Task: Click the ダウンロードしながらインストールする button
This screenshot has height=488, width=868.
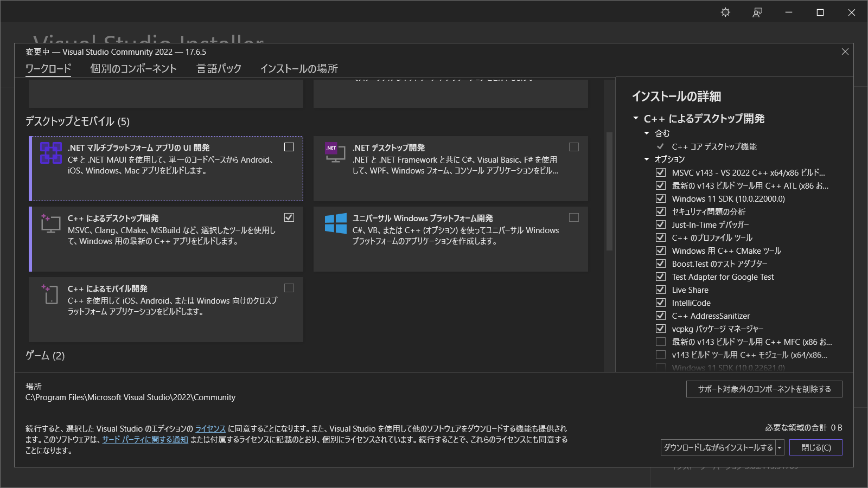Action: tap(718, 447)
